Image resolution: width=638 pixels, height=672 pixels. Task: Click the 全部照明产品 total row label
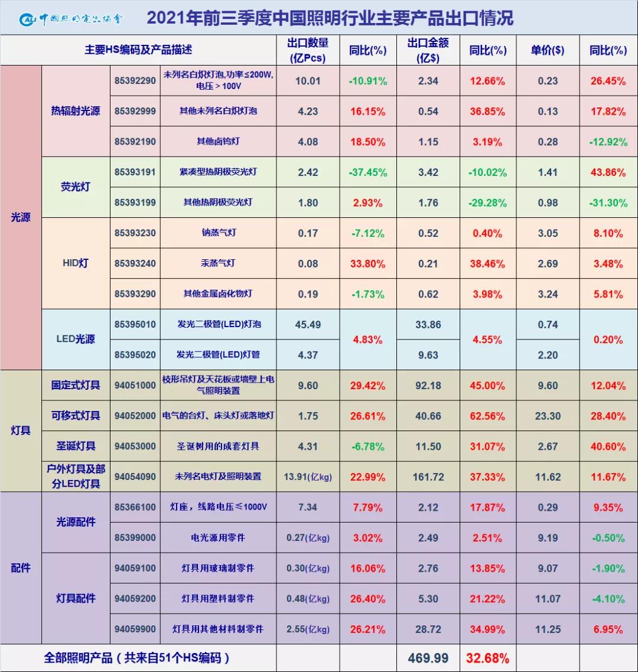(137, 658)
